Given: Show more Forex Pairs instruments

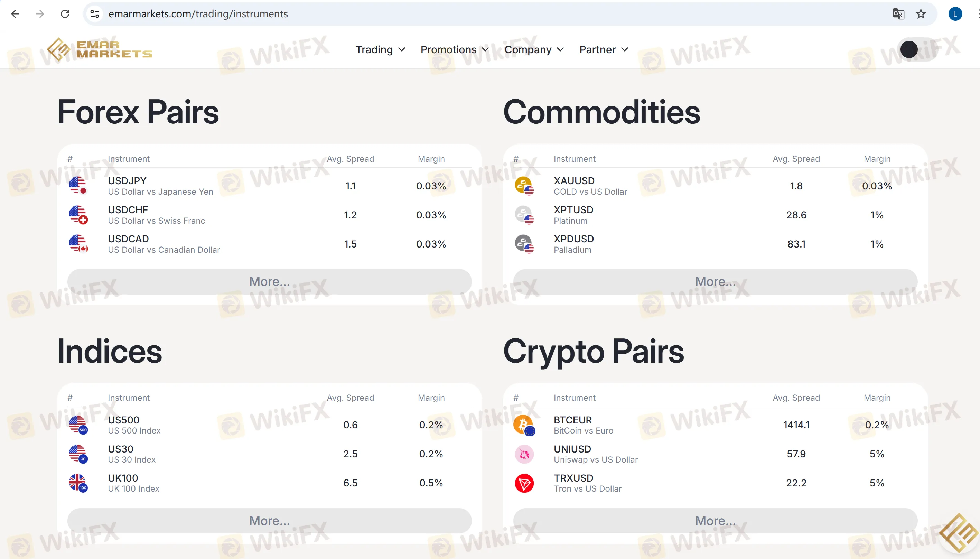Looking at the screenshot, I should [270, 282].
